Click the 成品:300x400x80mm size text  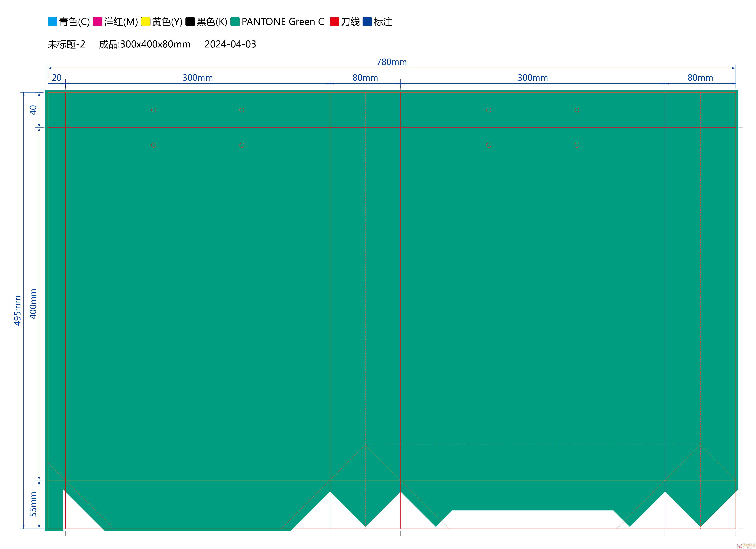coord(145,44)
